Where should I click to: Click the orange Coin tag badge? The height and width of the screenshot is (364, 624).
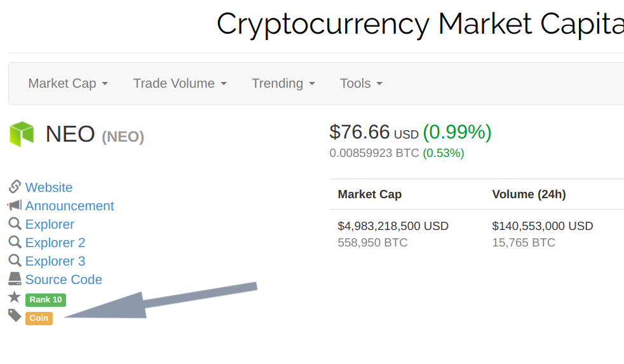[39, 318]
